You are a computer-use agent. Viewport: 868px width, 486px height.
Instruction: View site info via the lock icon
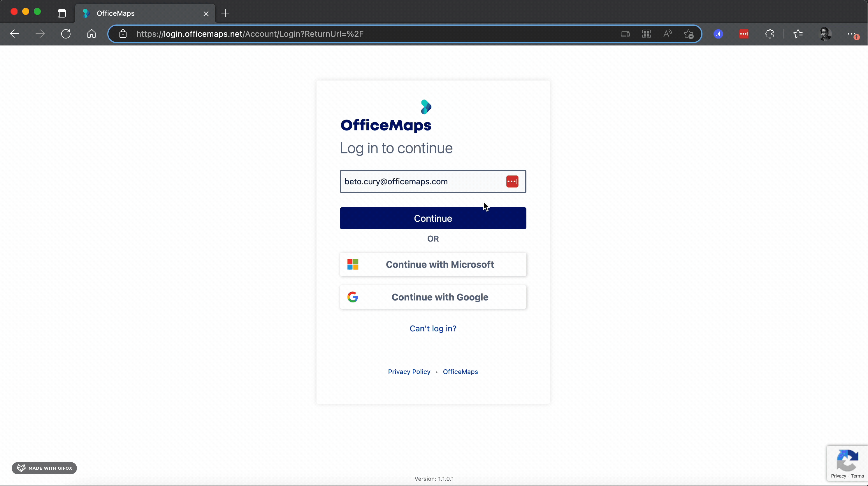(x=123, y=34)
